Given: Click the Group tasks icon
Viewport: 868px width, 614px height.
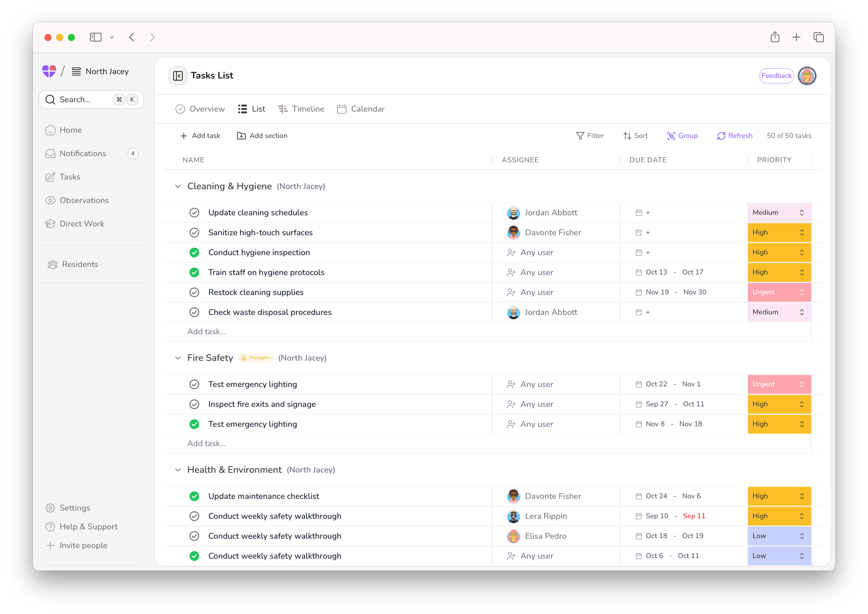Looking at the screenshot, I should pyautogui.click(x=671, y=136).
